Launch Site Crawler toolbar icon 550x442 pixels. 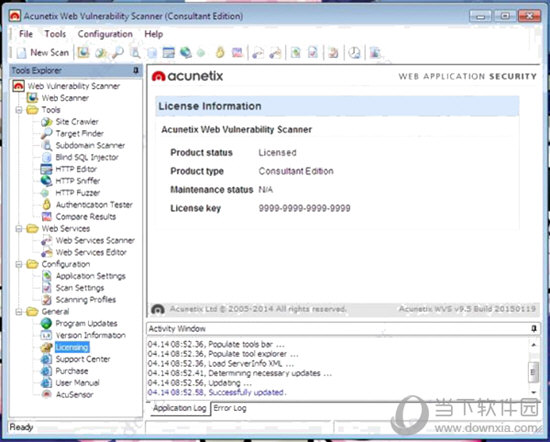[x=101, y=53]
